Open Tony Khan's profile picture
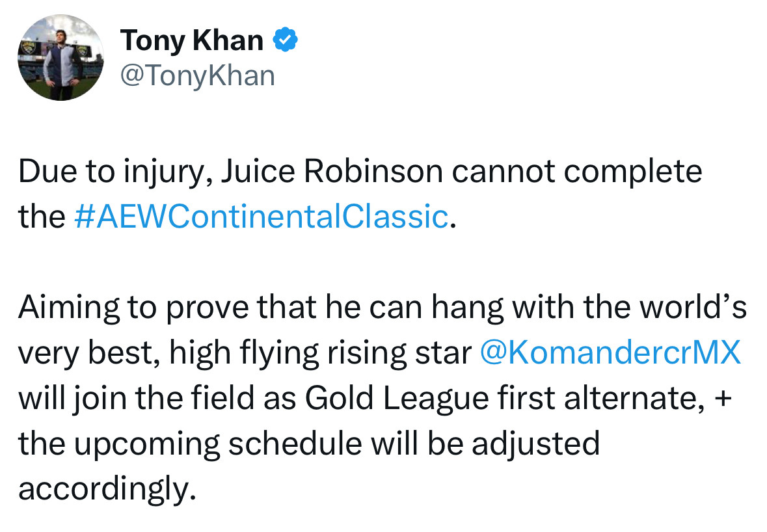Image resolution: width=767 pixels, height=532 pixels. 61,57
